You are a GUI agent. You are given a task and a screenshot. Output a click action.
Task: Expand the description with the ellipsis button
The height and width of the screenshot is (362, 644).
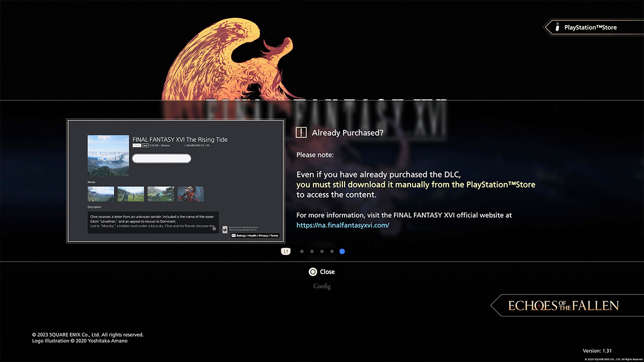pyautogui.click(x=214, y=229)
